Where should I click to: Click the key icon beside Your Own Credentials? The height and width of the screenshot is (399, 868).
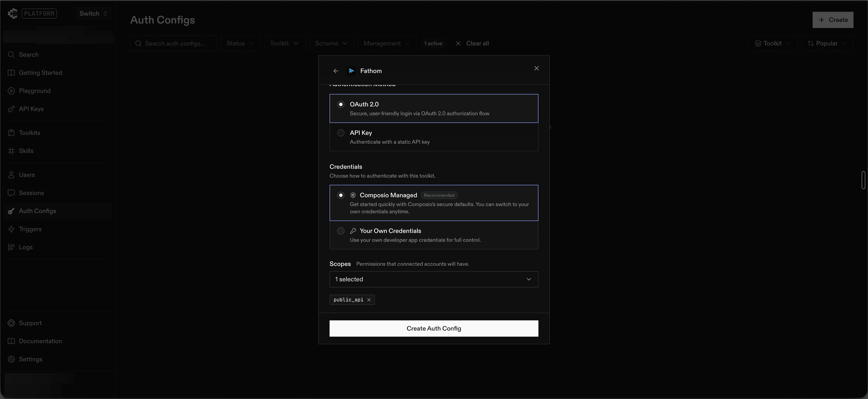(x=353, y=231)
